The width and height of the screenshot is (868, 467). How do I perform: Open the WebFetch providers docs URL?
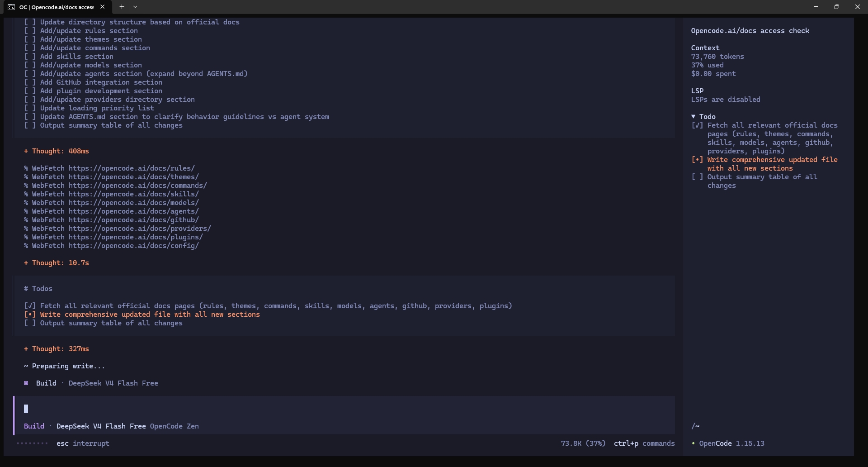140,229
